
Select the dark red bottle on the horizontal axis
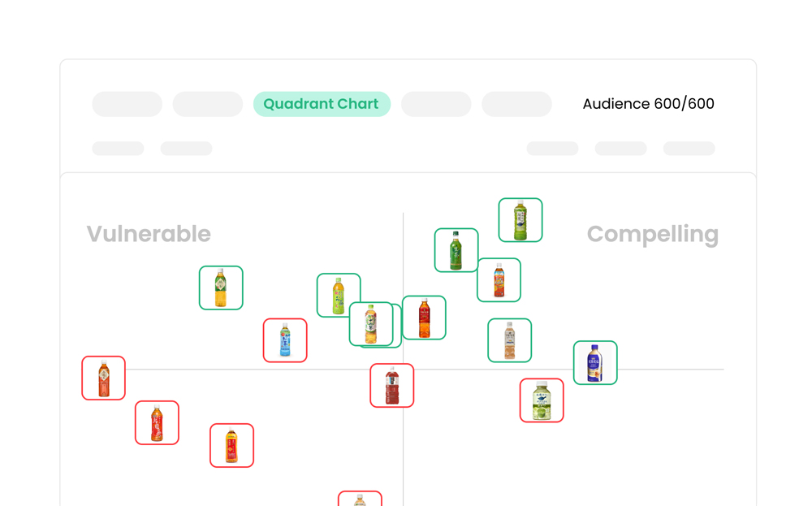[x=392, y=386]
